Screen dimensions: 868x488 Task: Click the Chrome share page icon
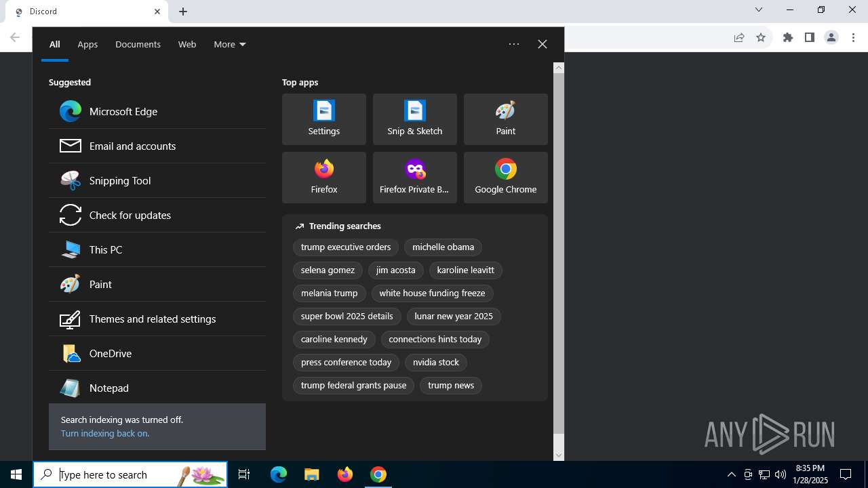(x=739, y=37)
